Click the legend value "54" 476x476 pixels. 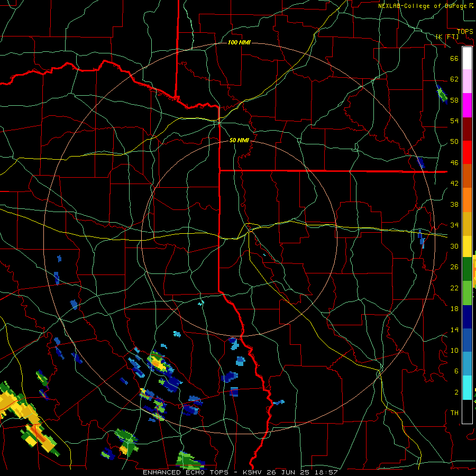pyautogui.click(x=454, y=121)
